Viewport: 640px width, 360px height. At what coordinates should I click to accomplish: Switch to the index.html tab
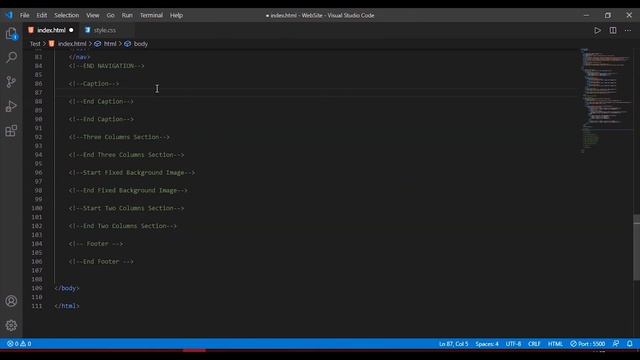[51, 30]
